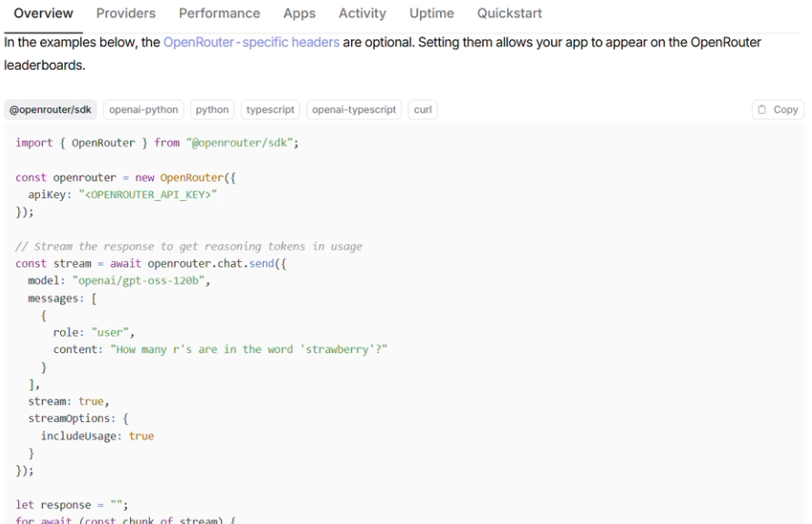812x524 pixels.
Task: Click the "user" role value
Action: coord(110,333)
